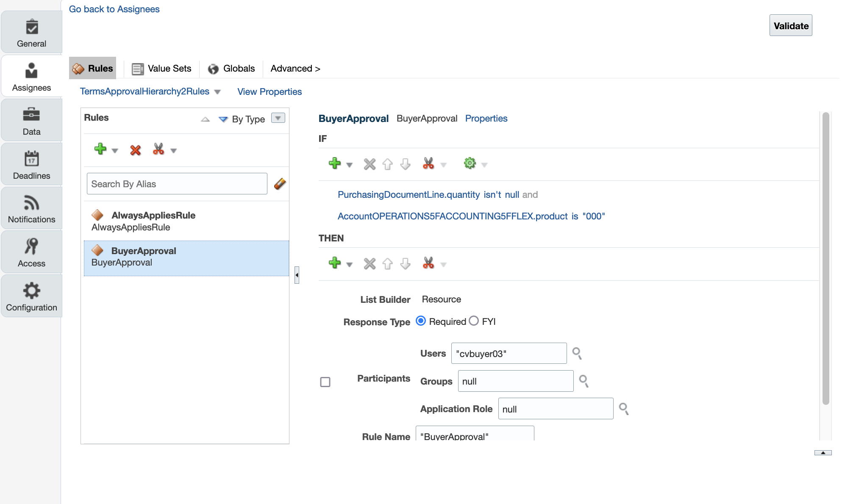
Task: Expand the TermsApprovalHierarchy2Rules dropdown
Action: pyautogui.click(x=217, y=92)
